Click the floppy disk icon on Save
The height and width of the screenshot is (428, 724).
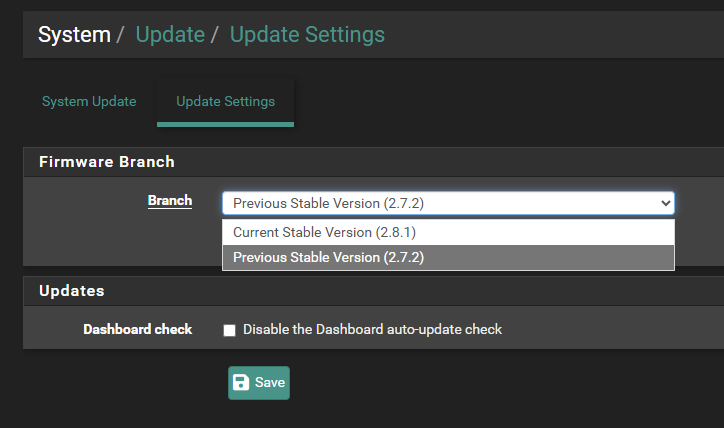coord(241,383)
